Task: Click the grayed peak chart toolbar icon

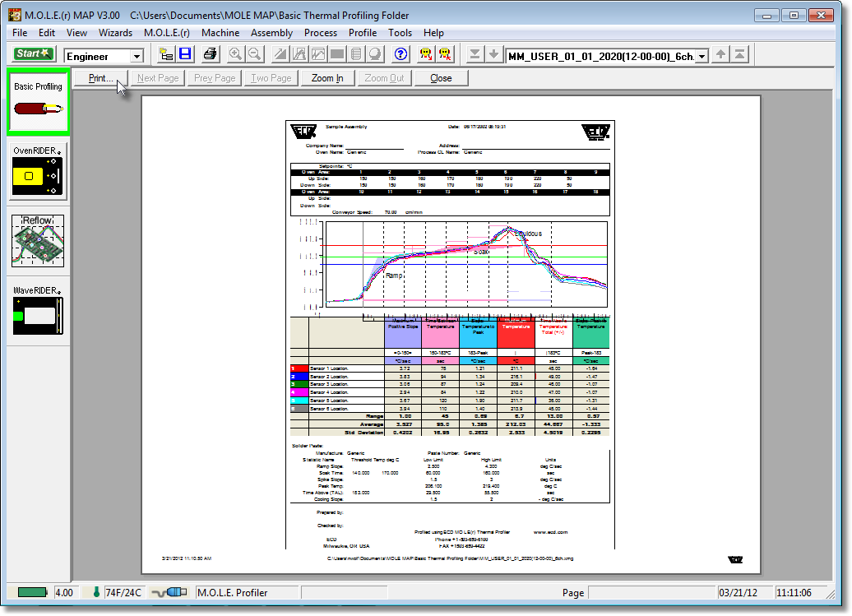Action: [299, 53]
